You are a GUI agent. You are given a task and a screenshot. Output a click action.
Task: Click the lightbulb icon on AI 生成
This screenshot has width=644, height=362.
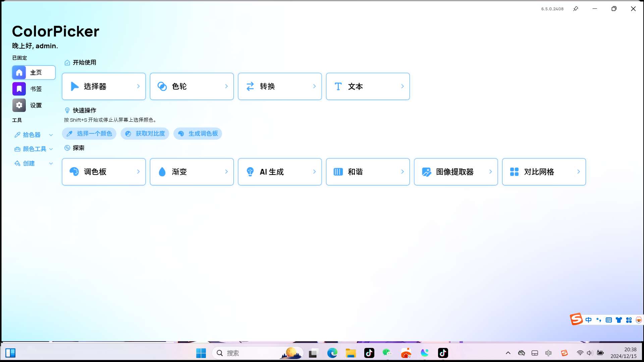[x=250, y=172]
